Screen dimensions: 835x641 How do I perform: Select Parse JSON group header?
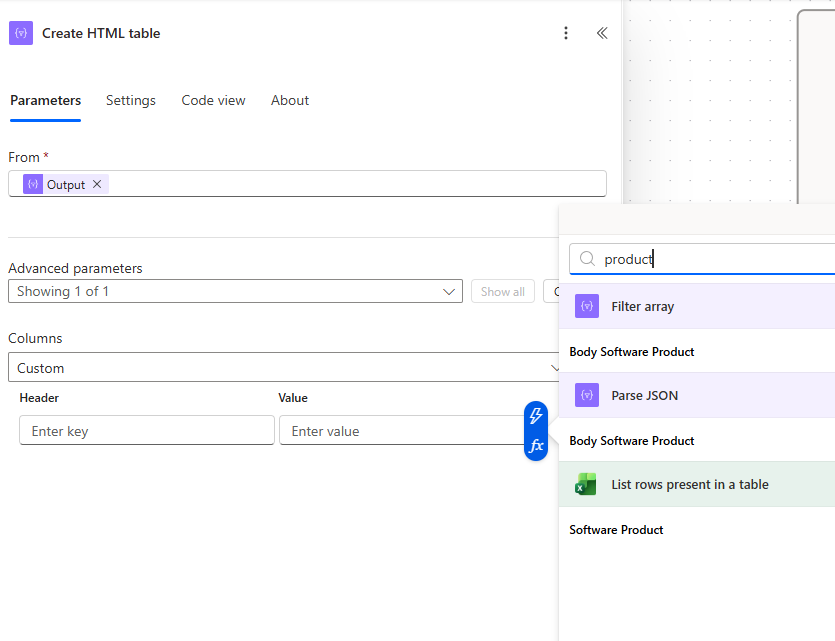697,395
